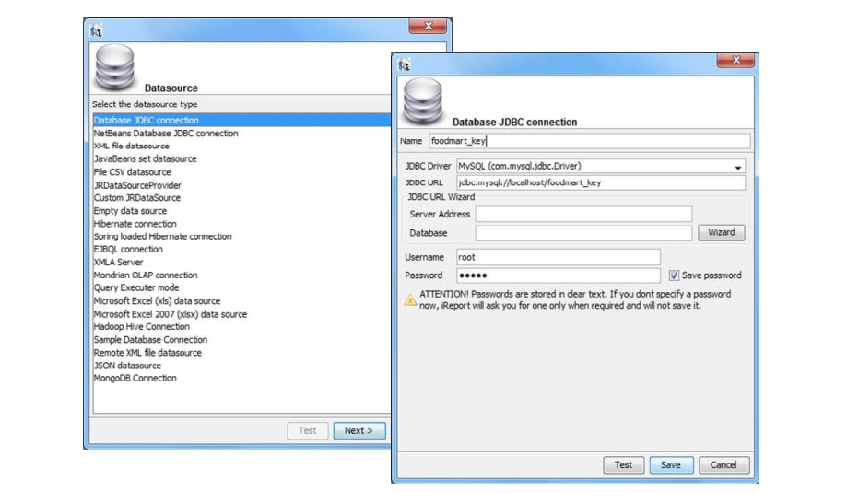The width and height of the screenshot is (859, 504).
Task: Click the Server Address field
Action: click(583, 214)
